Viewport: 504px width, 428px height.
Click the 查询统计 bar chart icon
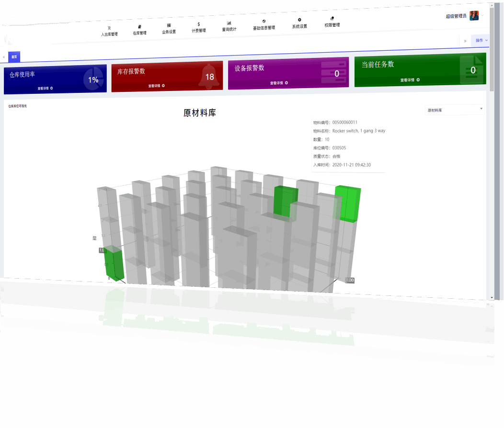pos(229,23)
